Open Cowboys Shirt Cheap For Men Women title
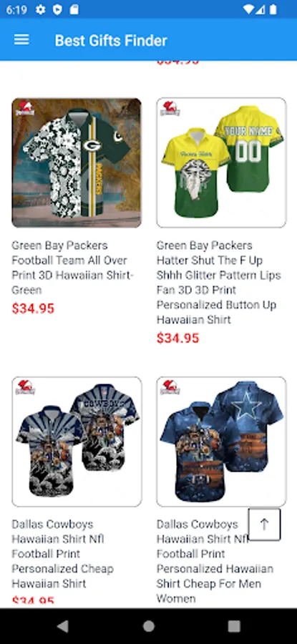The image size is (297, 644). point(215,561)
